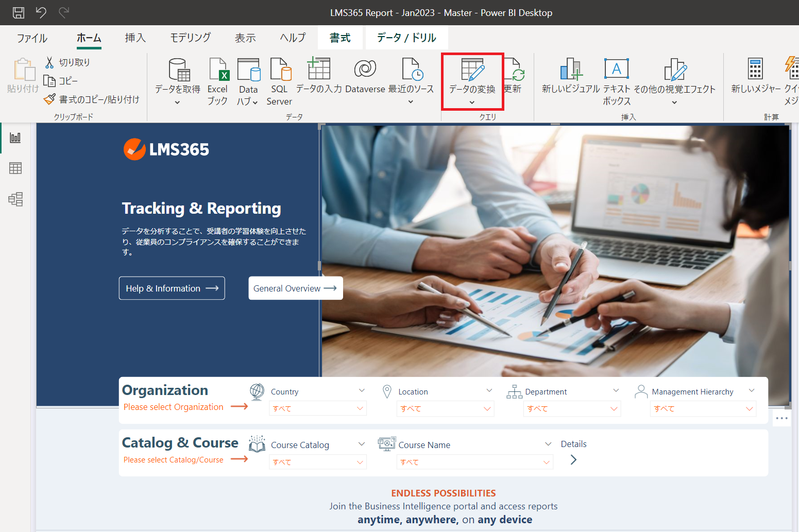Click the LMS365 logo
Screen dimensions: 799x532
166,149
